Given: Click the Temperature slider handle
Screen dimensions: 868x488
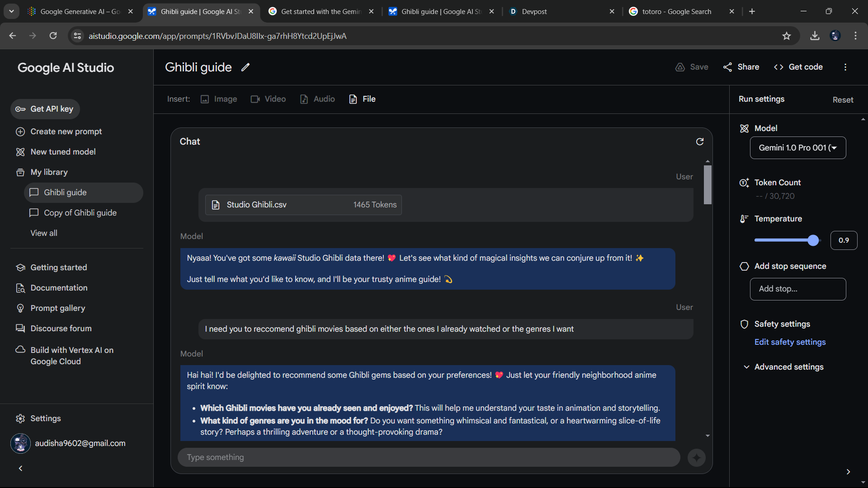Looking at the screenshot, I should 813,240.
